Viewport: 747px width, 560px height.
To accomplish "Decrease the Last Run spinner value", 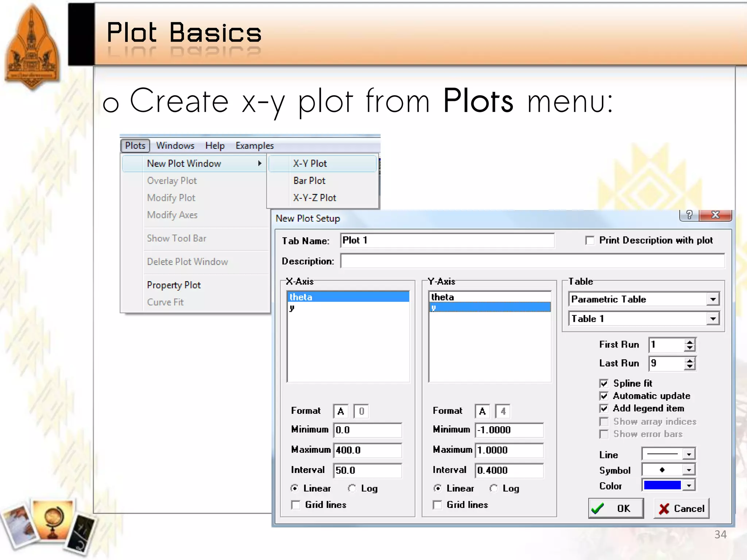I will point(689,366).
